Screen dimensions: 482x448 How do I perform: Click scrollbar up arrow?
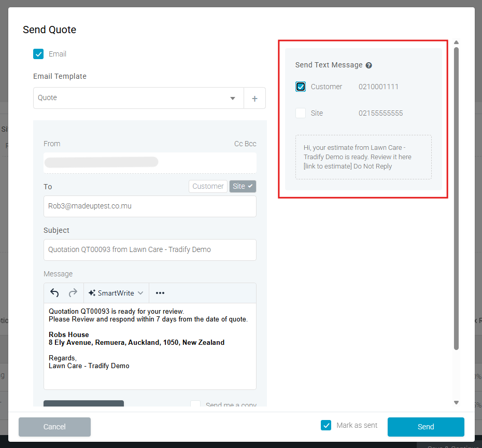click(x=456, y=43)
